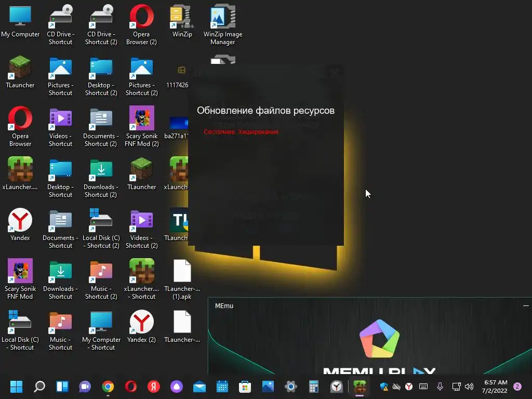This screenshot has height=399, width=532.
Task: Select the Pictures - Shortcut (2) folder
Action: coord(141,77)
